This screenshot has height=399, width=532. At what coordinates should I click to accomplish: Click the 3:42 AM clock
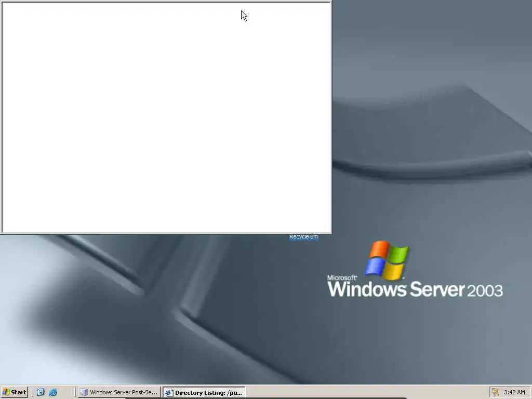[x=514, y=392]
